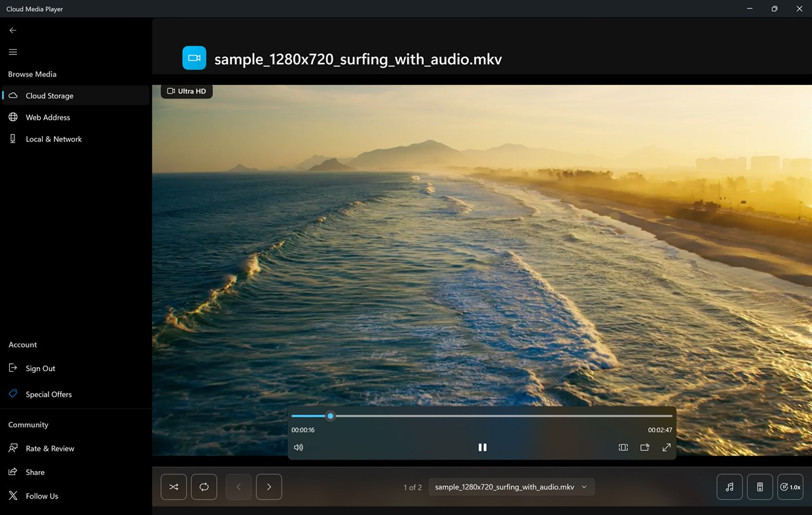Open the playlist file dropdown
Screen dimensions: 812x515
point(511,487)
